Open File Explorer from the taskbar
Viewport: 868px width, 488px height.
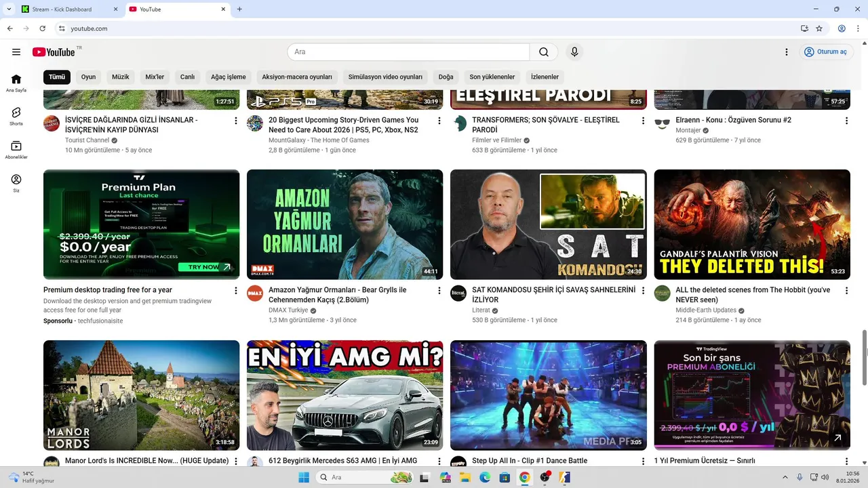tap(465, 477)
